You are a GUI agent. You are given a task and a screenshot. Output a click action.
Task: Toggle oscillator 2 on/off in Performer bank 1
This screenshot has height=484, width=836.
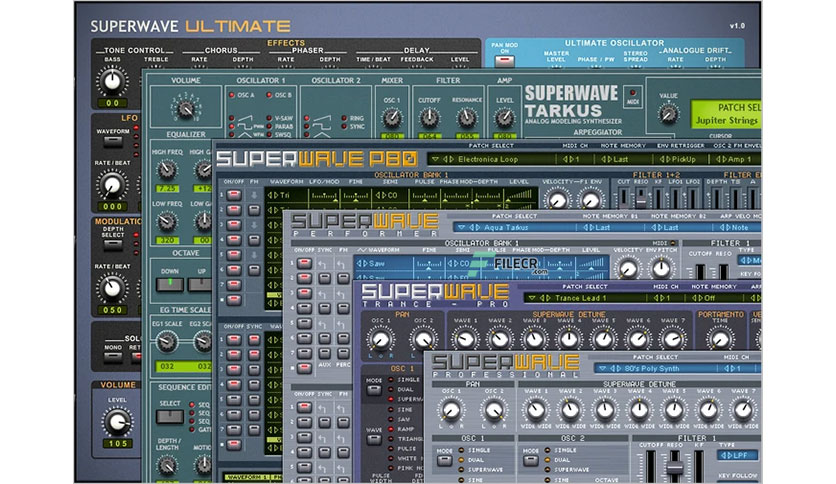coord(304,278)
